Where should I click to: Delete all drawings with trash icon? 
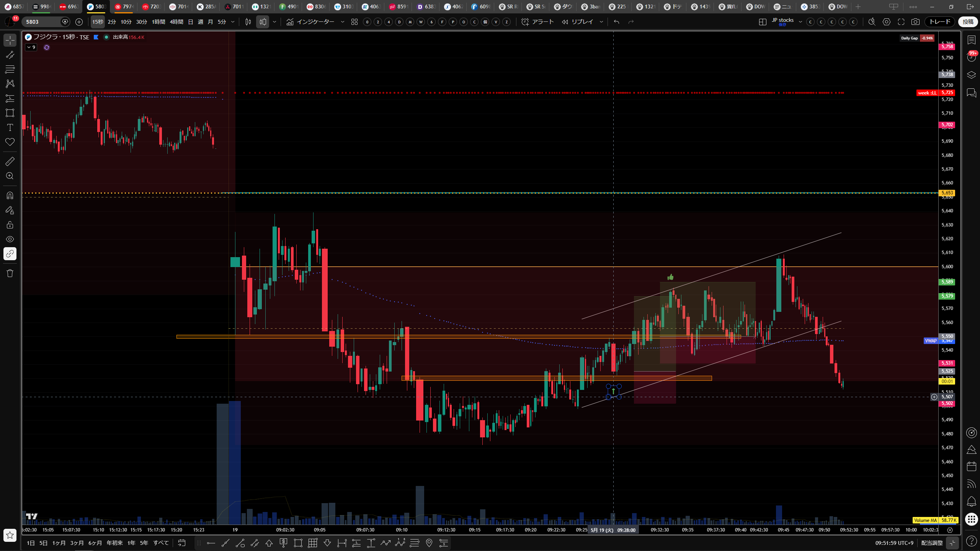pos(10,273)
